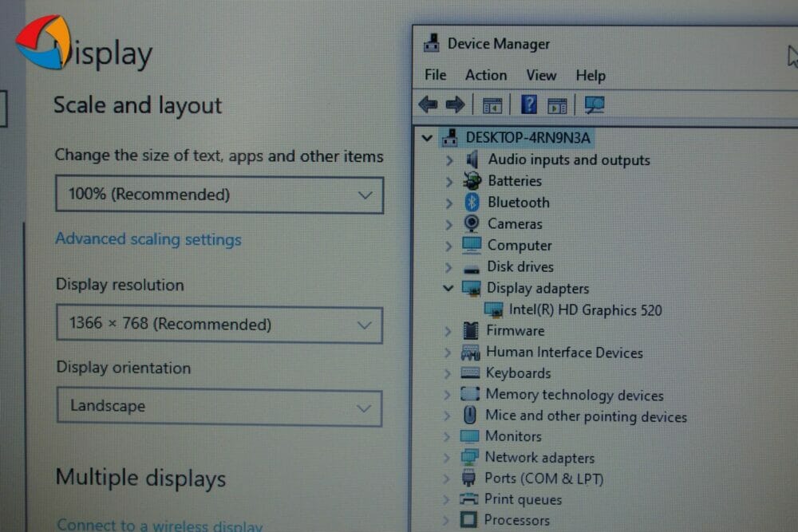The width and height of the screenshot is (798, 532).
Task: Click the Show/Hide console tree toolbar icon
Action: (x=492, y=106)
